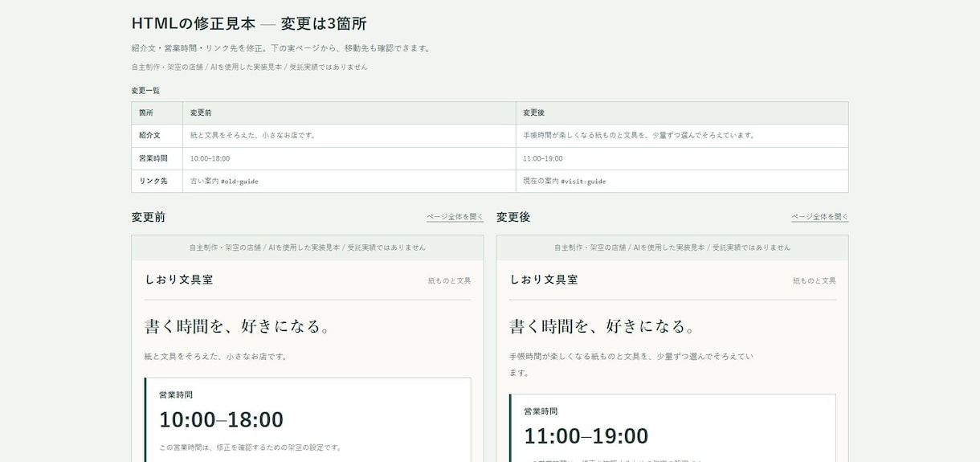The width and height of the screenshot is (980, 462).
Task: Click the 営業時間 label in 変更前 preview card
Action: [x=176, y=395]
